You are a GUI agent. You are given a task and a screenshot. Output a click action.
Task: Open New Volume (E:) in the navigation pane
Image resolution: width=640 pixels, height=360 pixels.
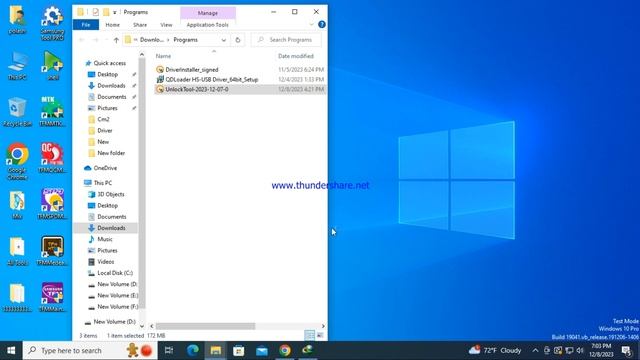(x=118, y=295)
